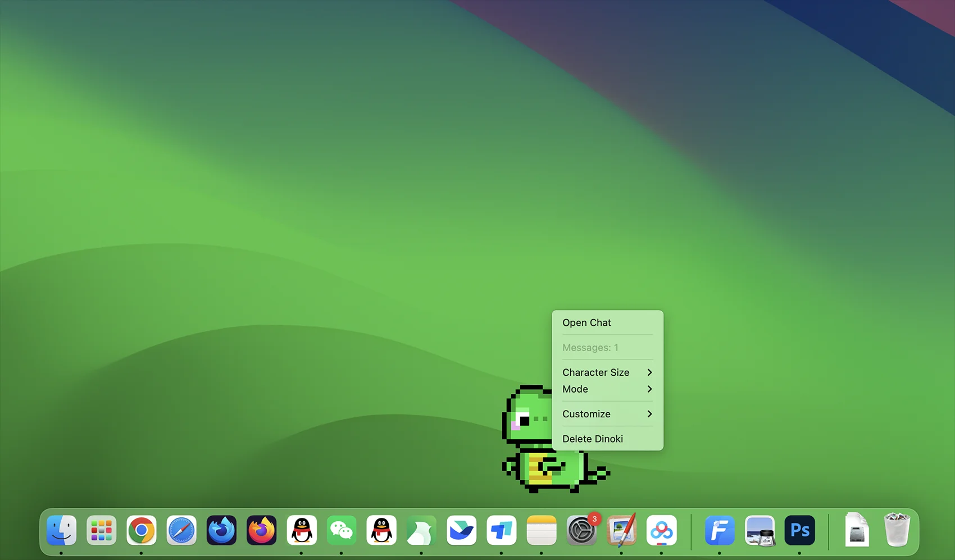This screenshot has width=955, height=560.
Task: Open the picture-and-paintbrush app icon
Action: (x=621, y=530)
